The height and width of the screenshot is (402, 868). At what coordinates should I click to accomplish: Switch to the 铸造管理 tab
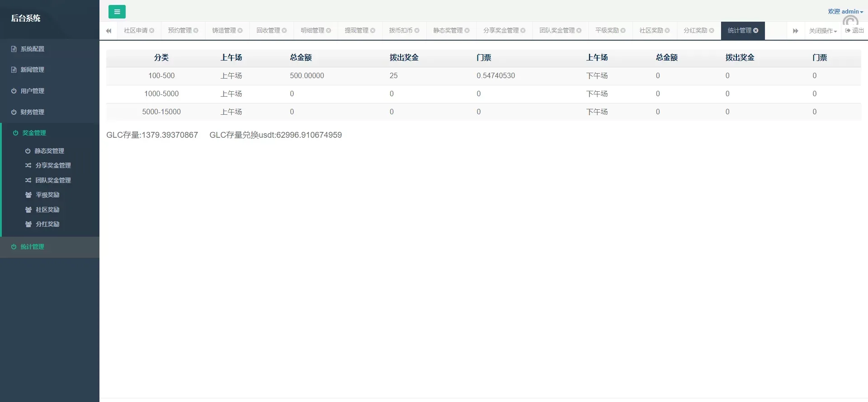click(224, 31)
